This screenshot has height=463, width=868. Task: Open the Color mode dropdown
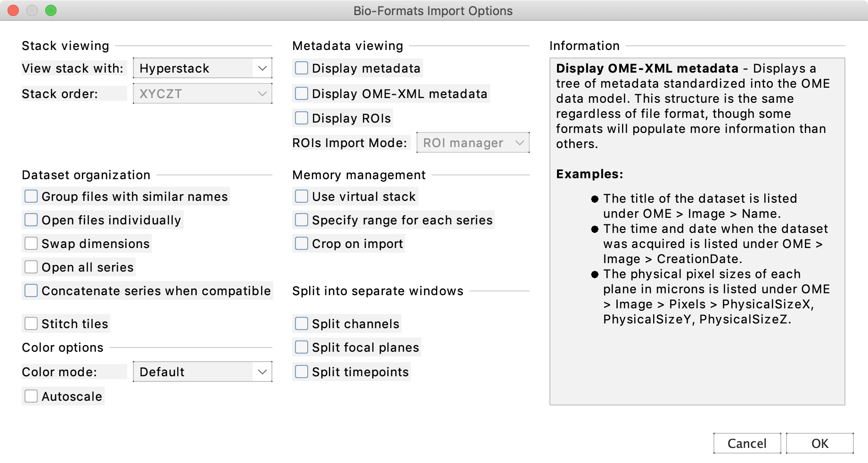pos(202,372)
